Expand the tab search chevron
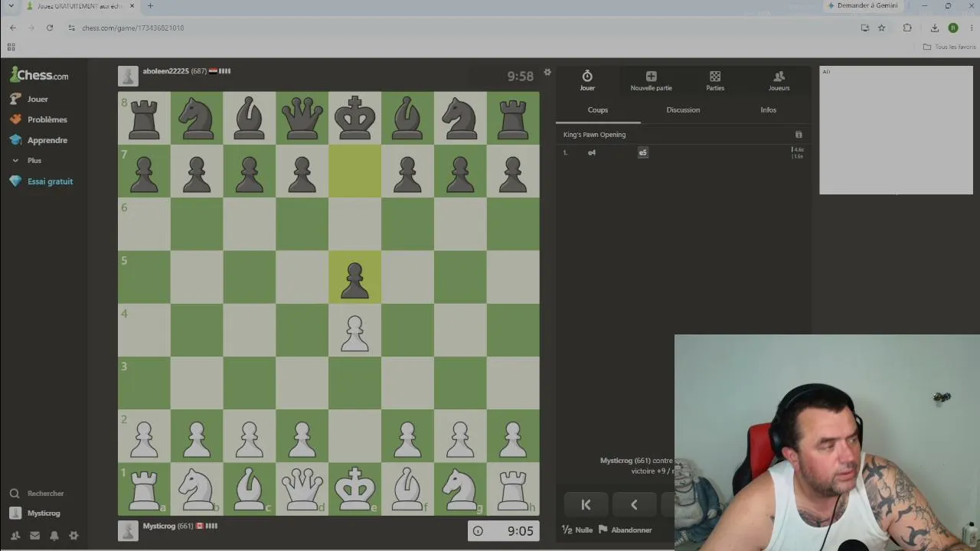The image size is (980, 551). [x=11, y=6]
